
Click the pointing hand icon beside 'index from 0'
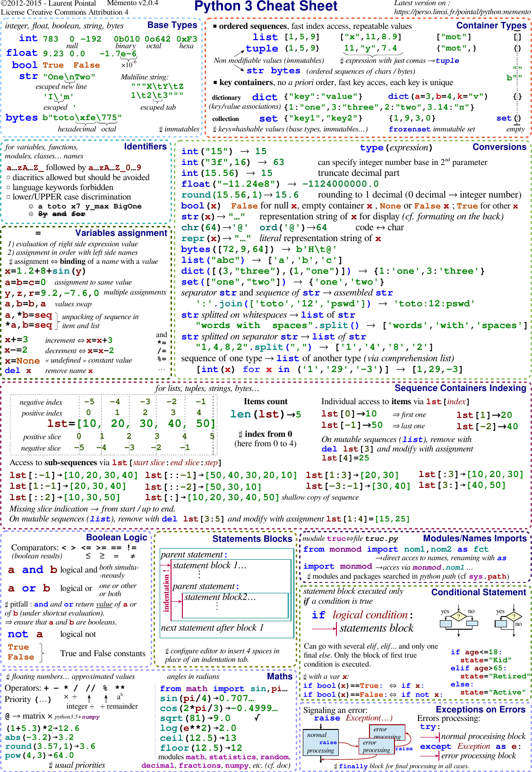pyautogui.click(x=240, y=434)
